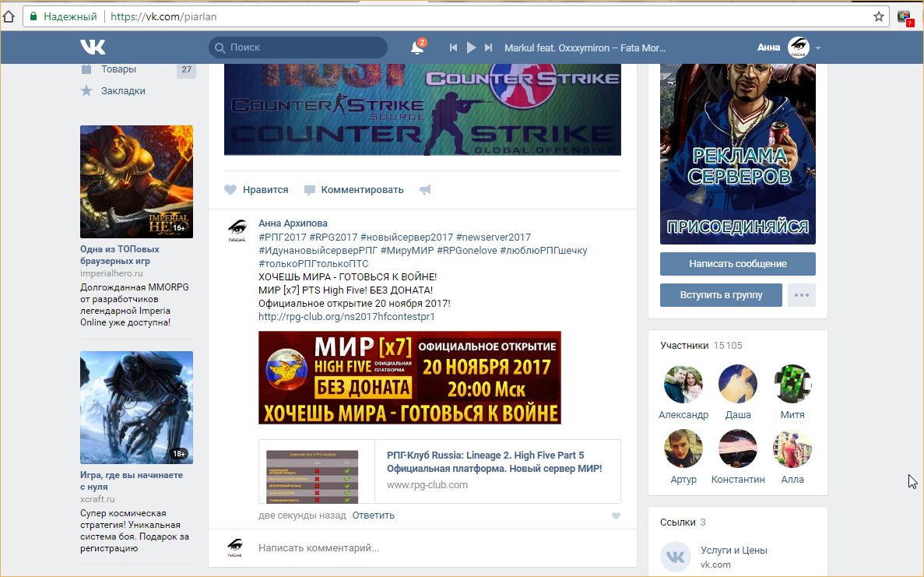
Task: Open Анна profile dropdown menu
Action: (x=818, y=47)
